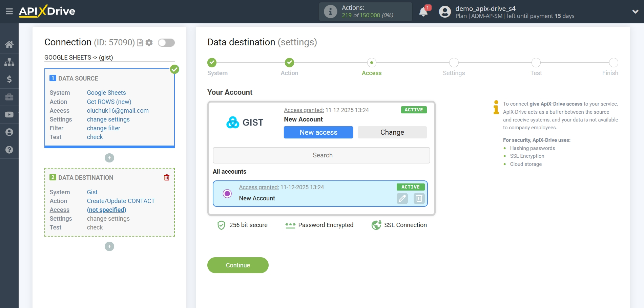
Task: Enable the connection toggle switch
Action: tap(166, 43)
